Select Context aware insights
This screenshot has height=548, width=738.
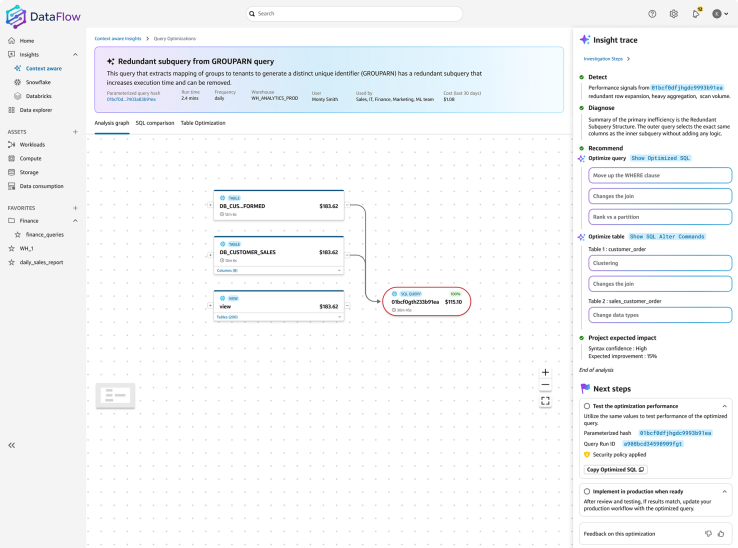43,69
